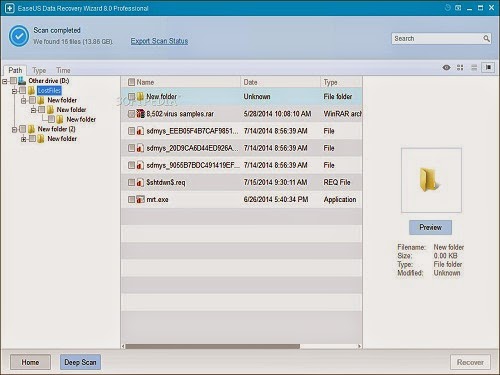The height and width of the screenshot is (375, 500).
Task: Check the mrt.exe checkbox
Action: point(131,199)
